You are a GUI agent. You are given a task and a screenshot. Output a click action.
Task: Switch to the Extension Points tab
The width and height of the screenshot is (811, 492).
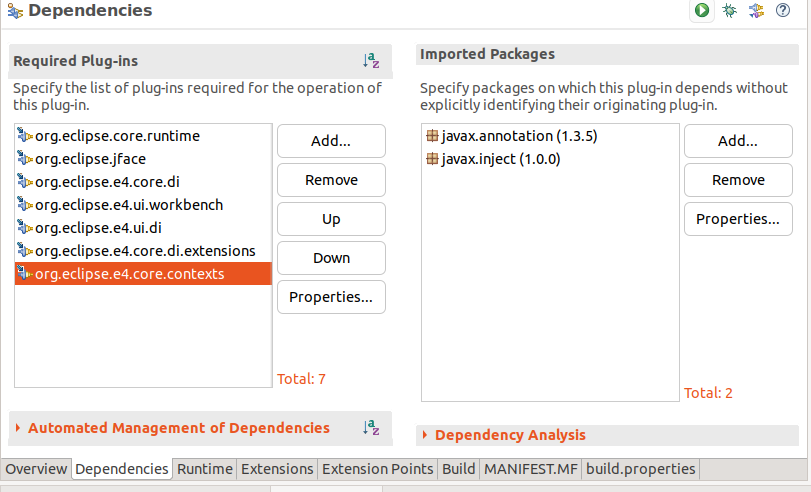378,469
